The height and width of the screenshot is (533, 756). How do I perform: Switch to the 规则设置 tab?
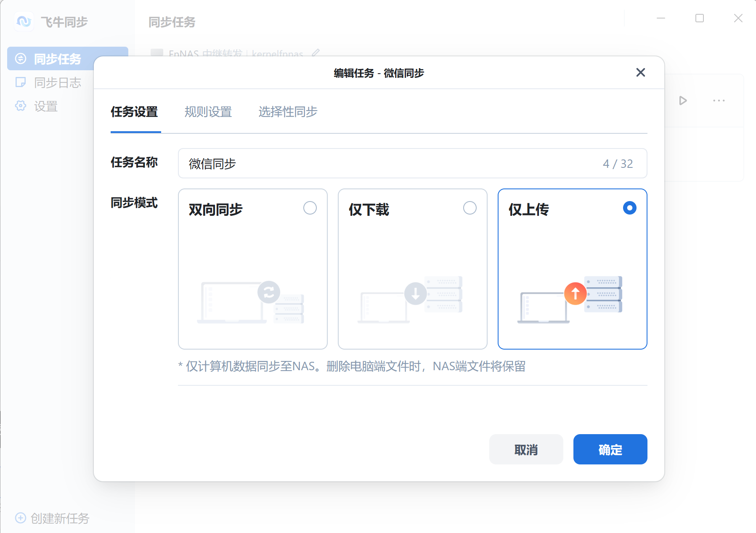[x=208, y=112]
